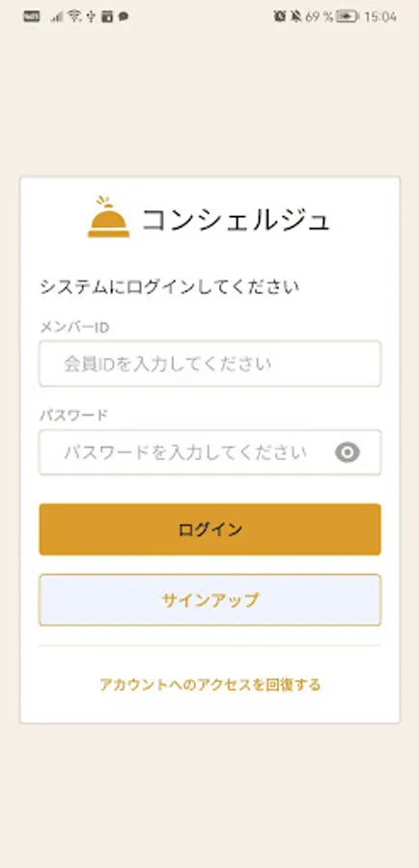
Task: Tap the Wi-Fi icon in status bar
Action: click(75, 16)
